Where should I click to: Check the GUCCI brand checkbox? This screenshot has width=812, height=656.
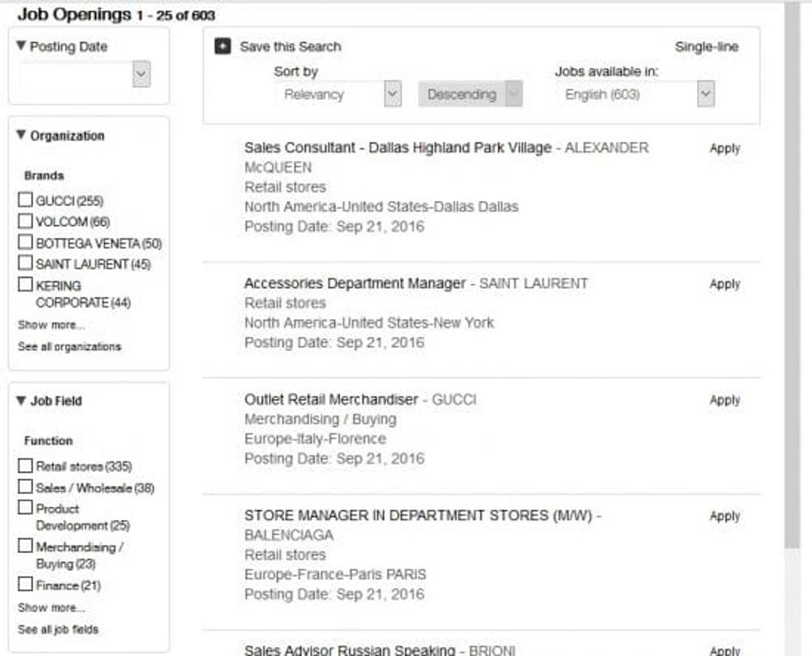(x=25, y=200)
